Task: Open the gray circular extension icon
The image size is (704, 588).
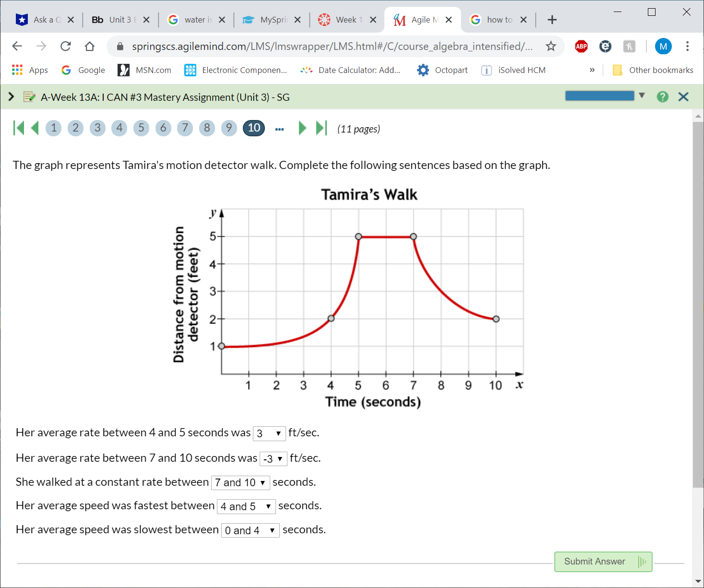Action: coord(605,46)
